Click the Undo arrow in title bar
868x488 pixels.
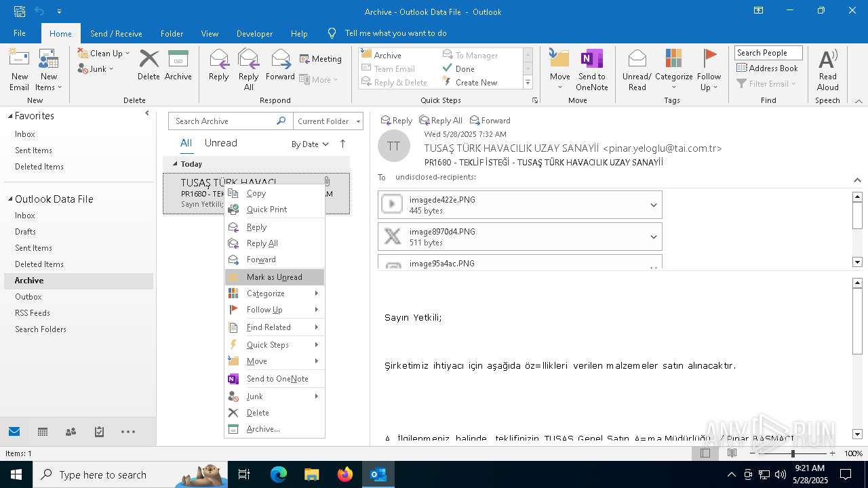click(39, 12)
